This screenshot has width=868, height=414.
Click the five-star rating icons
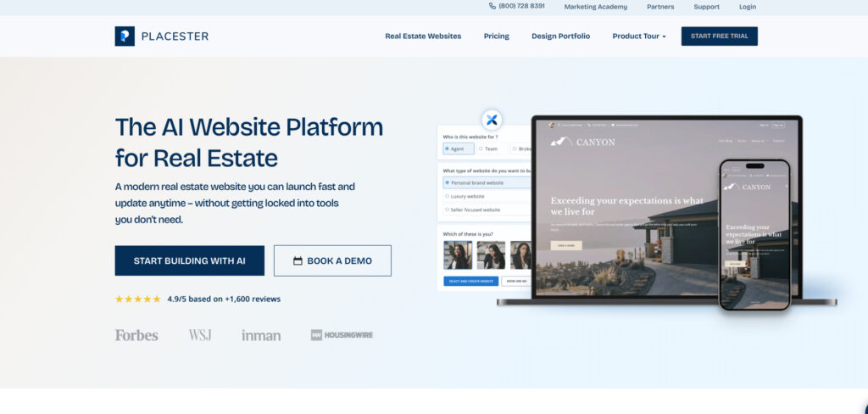(x=138, y=299)
